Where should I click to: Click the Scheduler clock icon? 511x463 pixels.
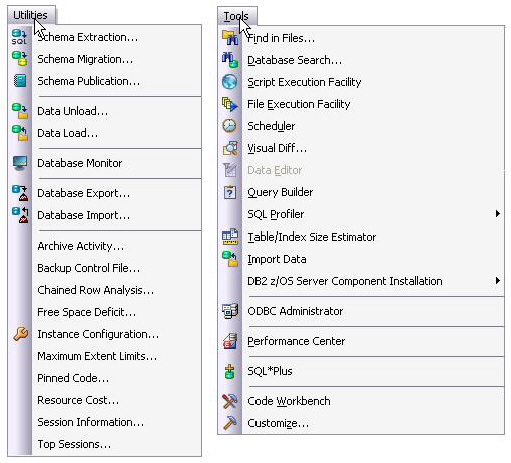230,126
